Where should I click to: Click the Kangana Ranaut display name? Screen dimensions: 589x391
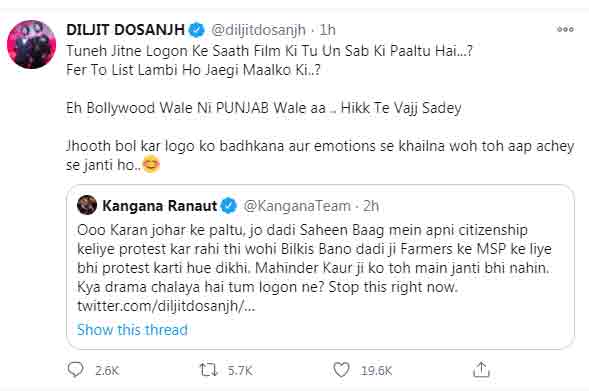coord(160,206)
